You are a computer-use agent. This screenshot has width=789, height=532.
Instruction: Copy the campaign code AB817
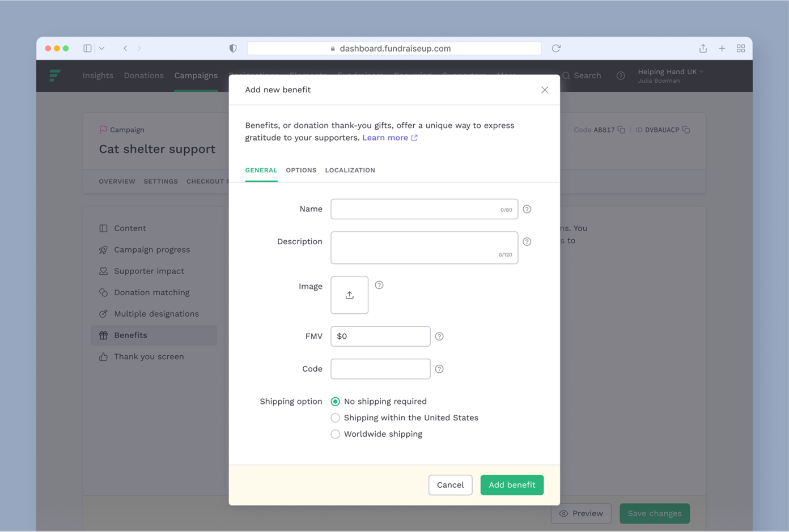(622, 129)
